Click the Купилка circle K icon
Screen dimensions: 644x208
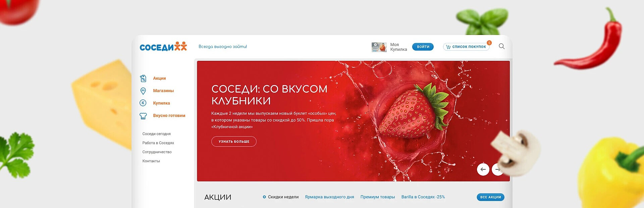click(x=143, y=103)
